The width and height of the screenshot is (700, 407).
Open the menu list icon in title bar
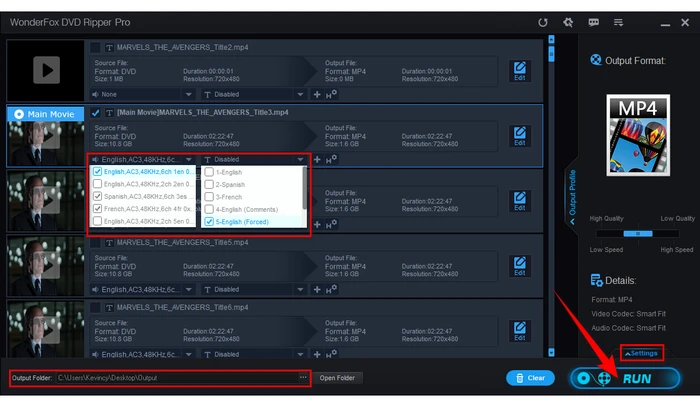point(618,22)
